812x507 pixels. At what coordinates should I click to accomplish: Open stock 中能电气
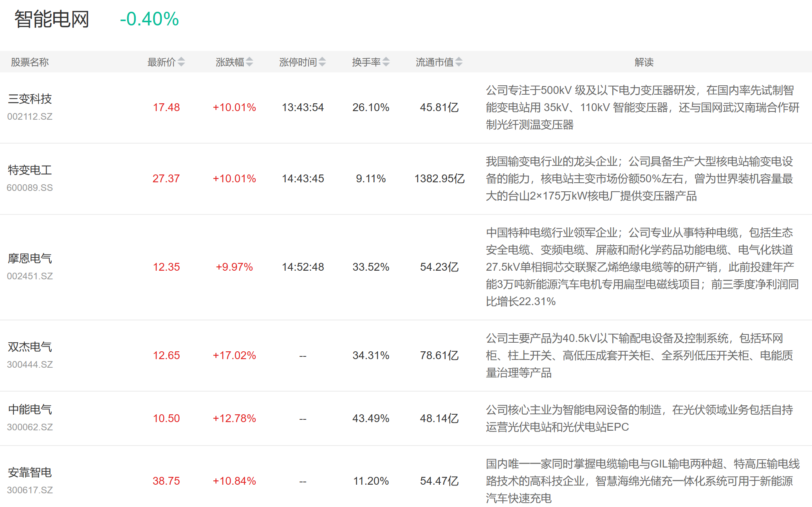[30, 410]
